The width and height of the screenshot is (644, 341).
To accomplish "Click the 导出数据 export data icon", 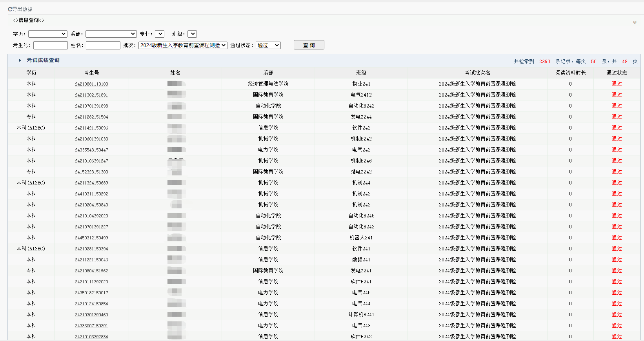I will tap(10, 9).
